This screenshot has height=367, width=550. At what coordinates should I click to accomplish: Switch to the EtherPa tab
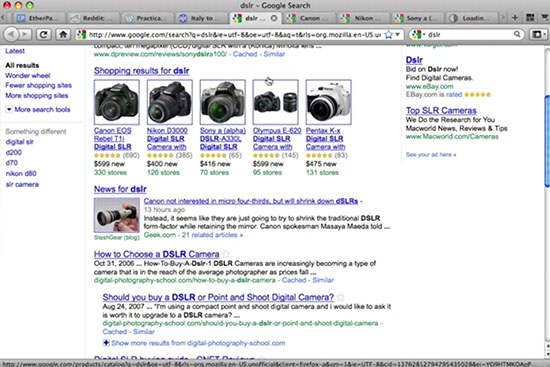[40, 18]
